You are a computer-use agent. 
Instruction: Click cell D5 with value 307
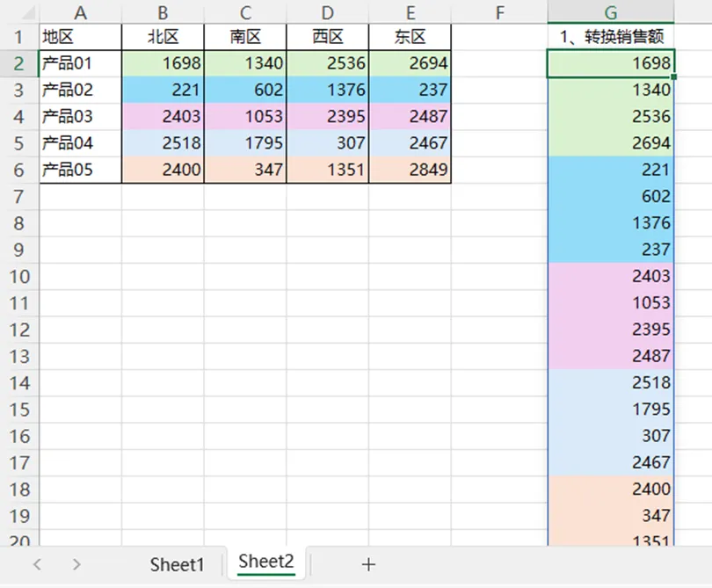(x=327, y=143)
